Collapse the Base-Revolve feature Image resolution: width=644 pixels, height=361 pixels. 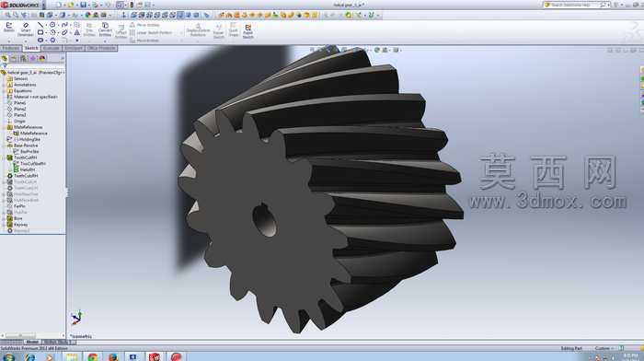4,146
